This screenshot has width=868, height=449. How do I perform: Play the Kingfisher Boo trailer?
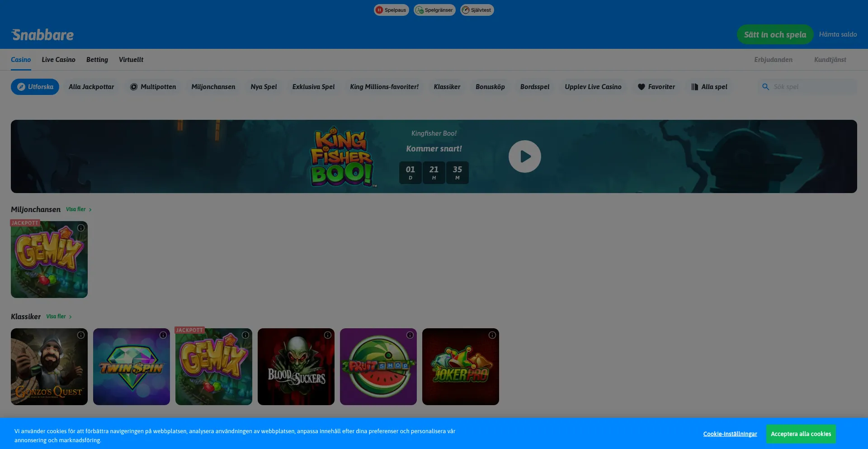tap(524, 156)
